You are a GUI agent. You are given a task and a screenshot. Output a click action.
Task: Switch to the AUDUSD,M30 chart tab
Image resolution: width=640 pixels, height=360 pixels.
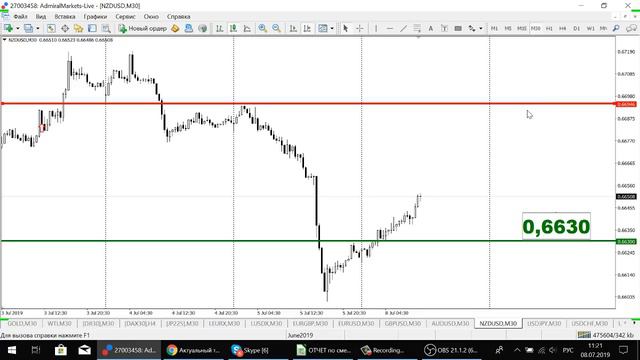[450, 323]
